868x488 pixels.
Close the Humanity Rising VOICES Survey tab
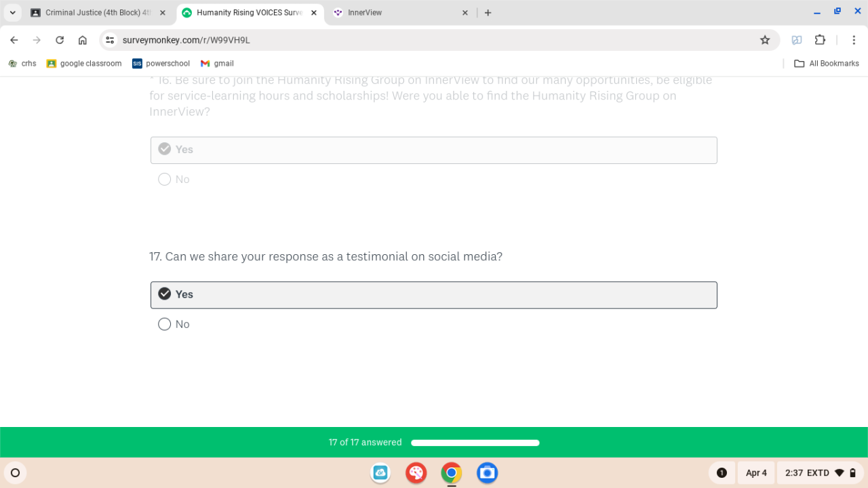(314, 12)
